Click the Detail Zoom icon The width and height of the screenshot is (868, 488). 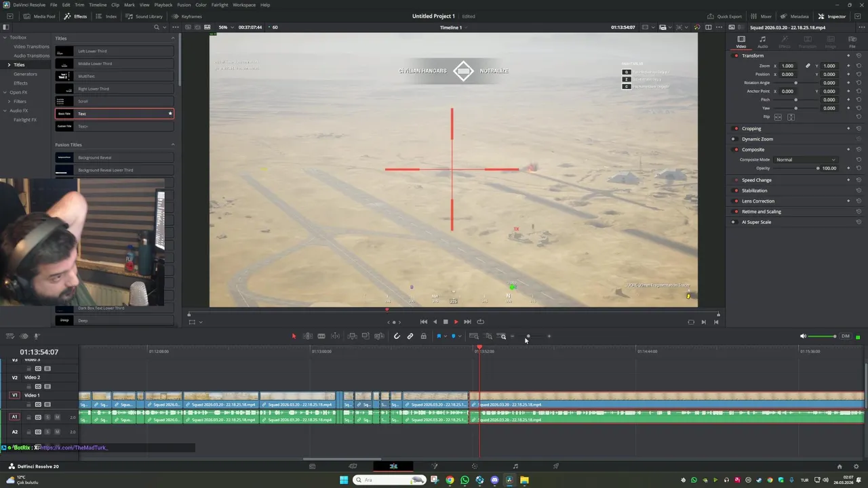pyautogui.click(x=488, y=336)
